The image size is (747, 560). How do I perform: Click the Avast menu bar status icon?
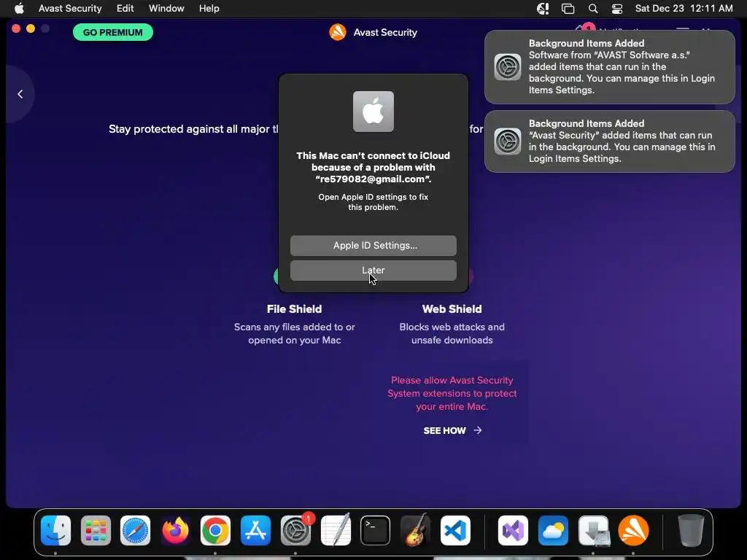[543, 8]
